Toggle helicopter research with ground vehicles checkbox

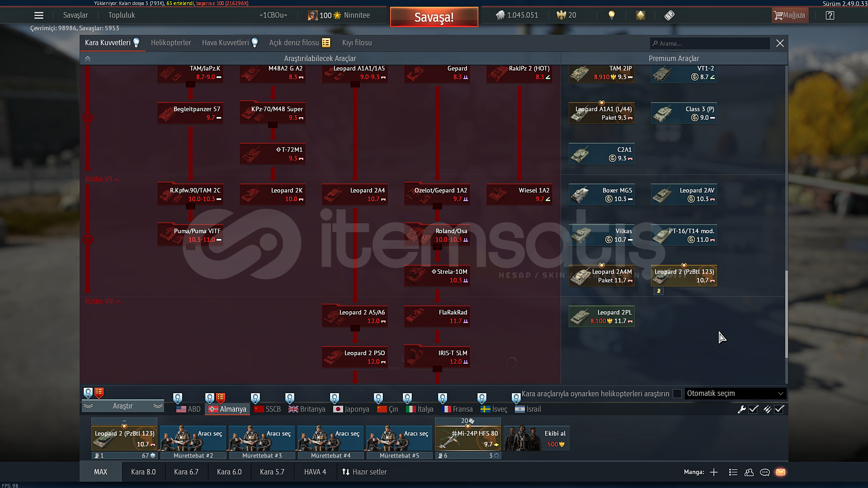point(677,394)
